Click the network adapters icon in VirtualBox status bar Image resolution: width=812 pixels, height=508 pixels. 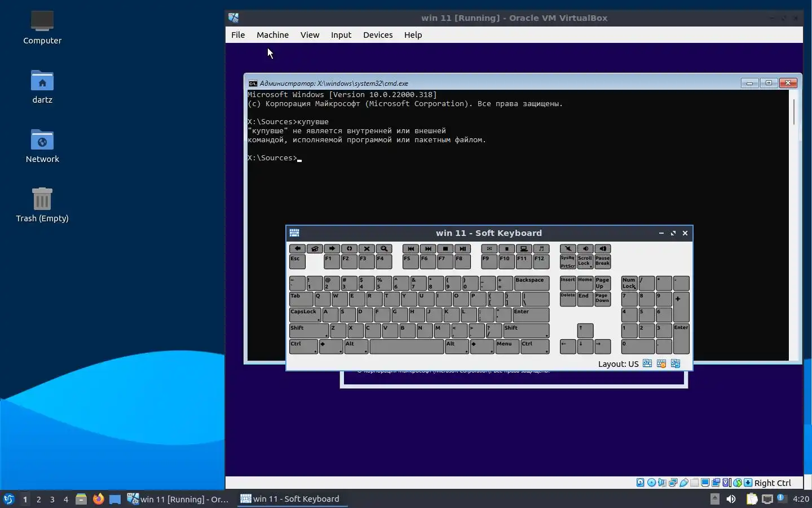pyautogui.click(x=673, y=483)
